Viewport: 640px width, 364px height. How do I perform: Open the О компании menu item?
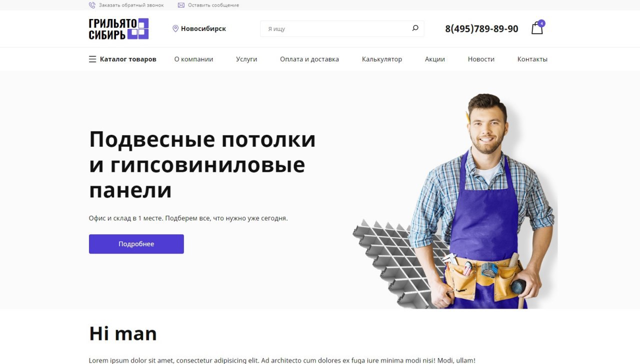[193, 59]
